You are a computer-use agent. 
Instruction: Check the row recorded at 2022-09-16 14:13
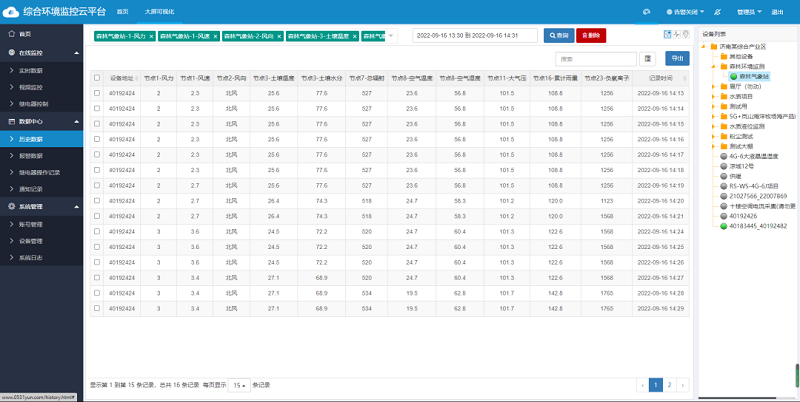[97, 93]
